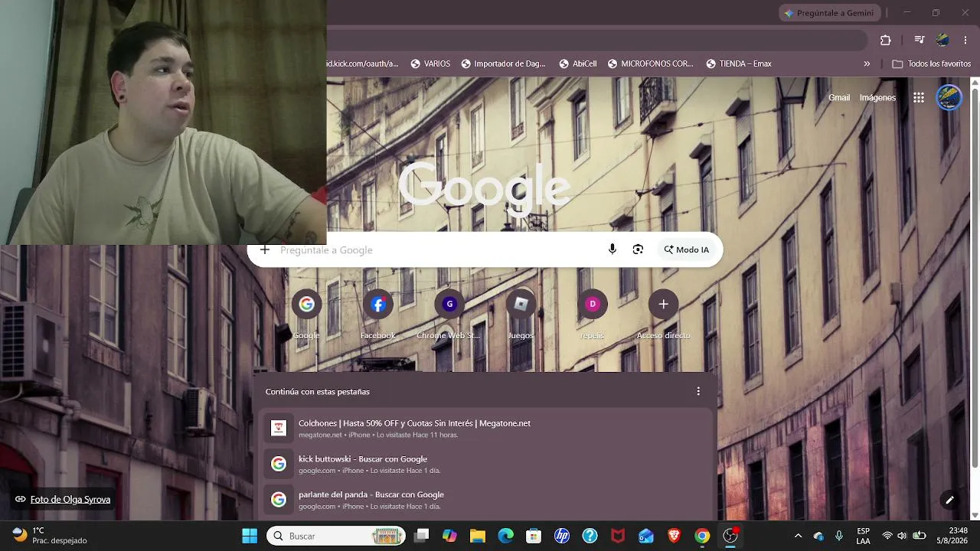Open the Imágenes link

877,98
